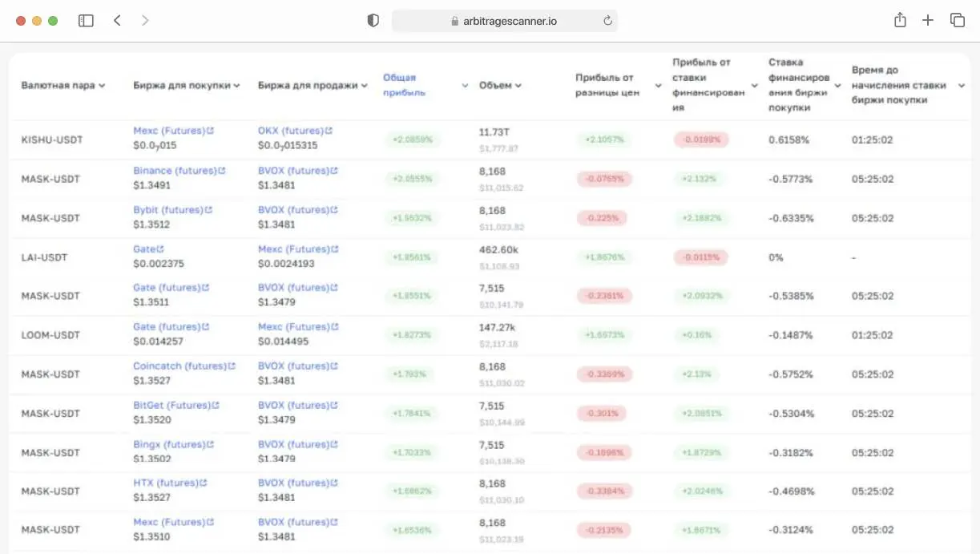Click the arbitragescanner.io address bar

(x=504, y=21)
